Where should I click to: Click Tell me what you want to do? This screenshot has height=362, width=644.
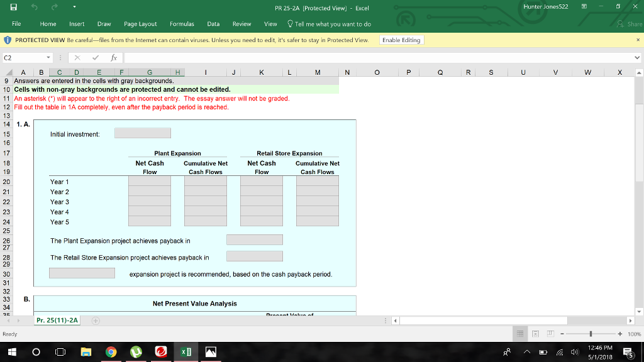[329, 24]
